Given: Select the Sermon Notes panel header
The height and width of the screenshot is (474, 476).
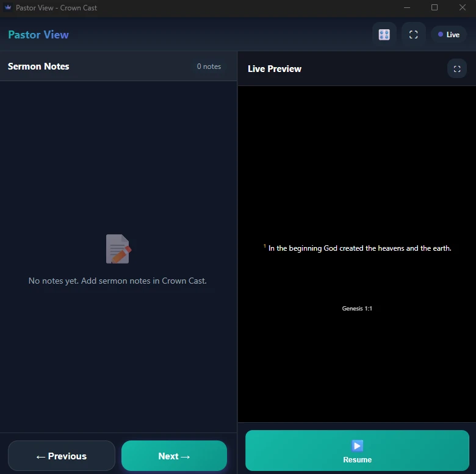Looking at the screenshot, I should coord(38,66).
